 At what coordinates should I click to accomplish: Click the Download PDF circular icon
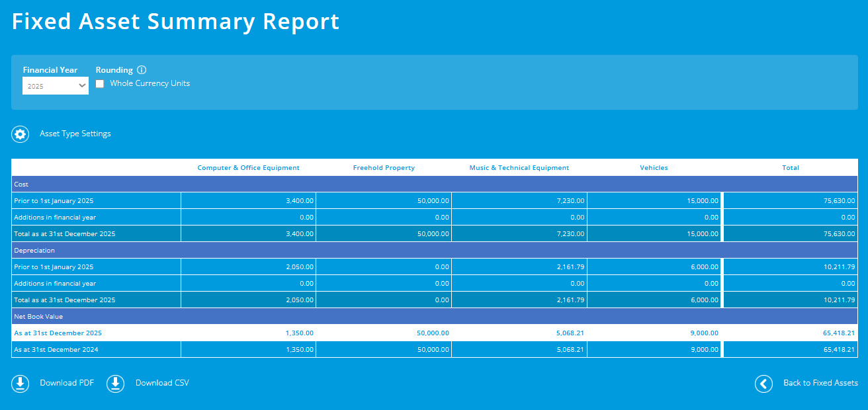(20, 383)
